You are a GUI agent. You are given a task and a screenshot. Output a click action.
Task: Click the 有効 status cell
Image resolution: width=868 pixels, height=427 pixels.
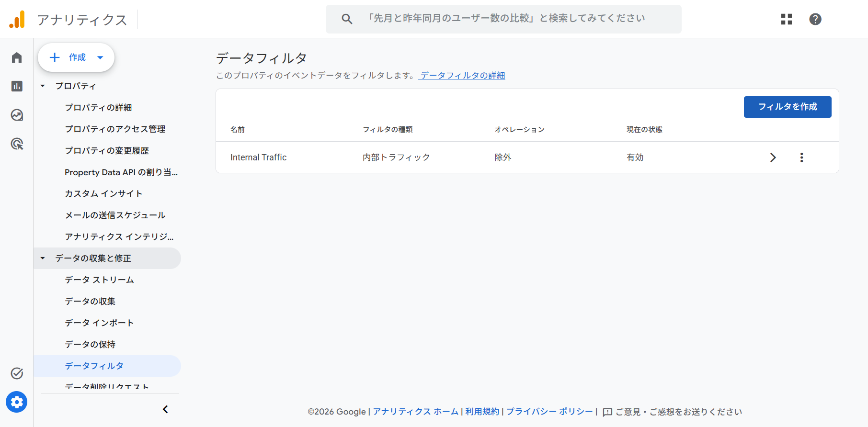pos(635,157)
